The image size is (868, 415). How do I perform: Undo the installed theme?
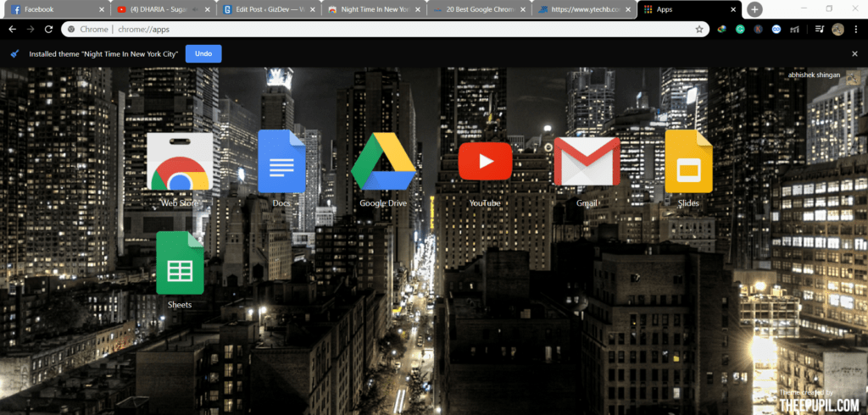coord(203,53)
